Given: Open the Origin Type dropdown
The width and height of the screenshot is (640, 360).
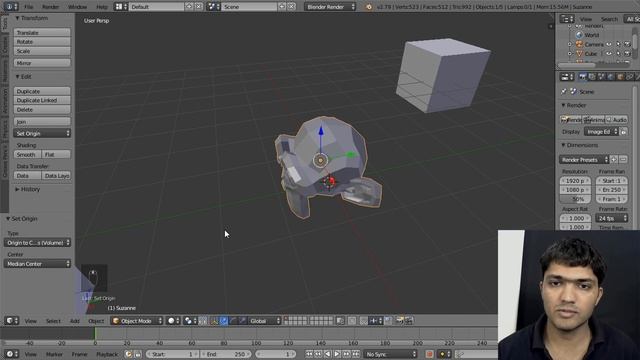Looking at the screenshot, I should pyautogui.click(x=37, y=243).
